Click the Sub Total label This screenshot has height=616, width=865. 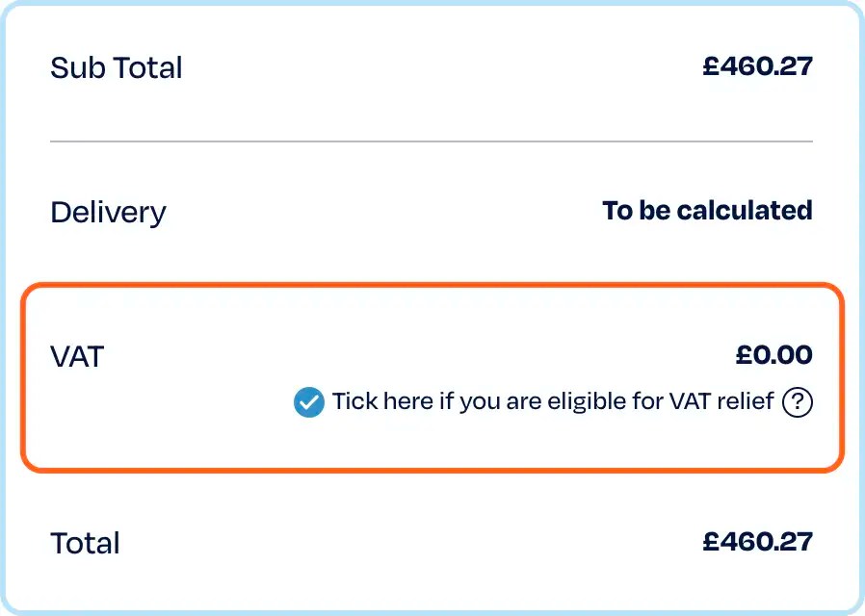pos(116,67)
